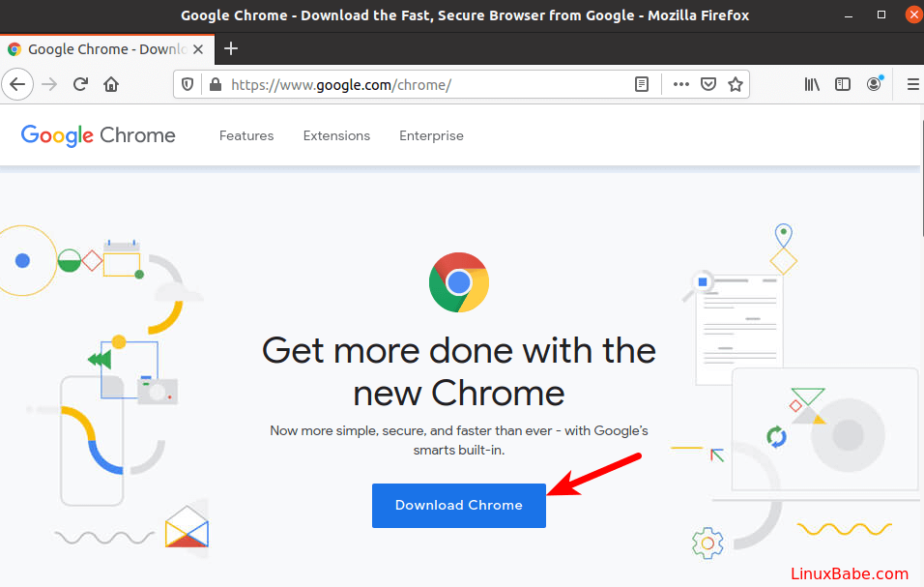924x587 pixels.
Task: Go to the browser home page
Action: tap(110, 84)
